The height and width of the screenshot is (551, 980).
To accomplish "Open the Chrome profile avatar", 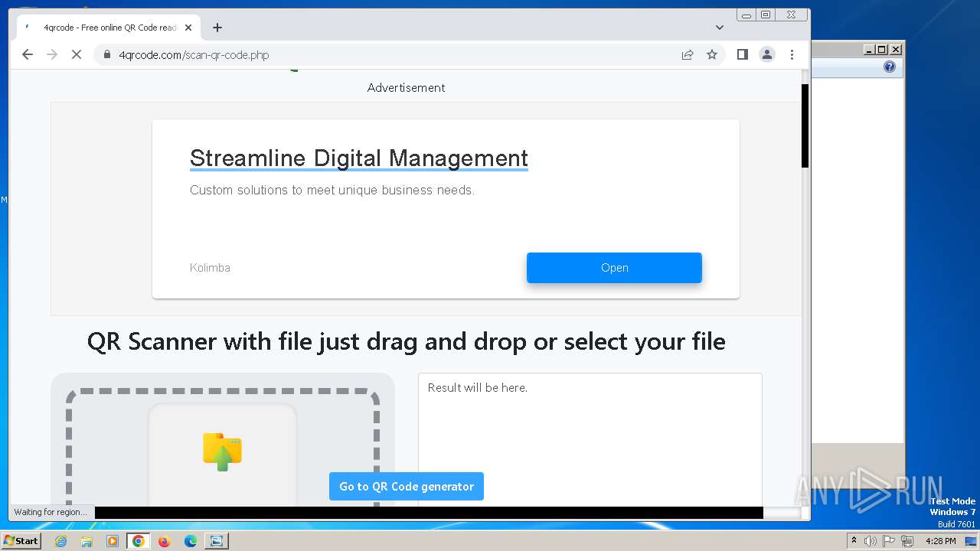I will (x=766, y=54).
